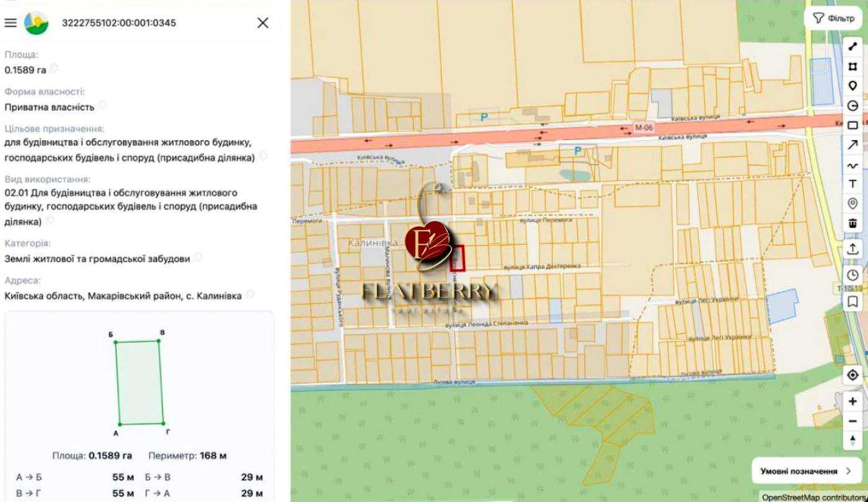Click the cadastre app logo
868x502 pixels.
[x=36, y=23]
